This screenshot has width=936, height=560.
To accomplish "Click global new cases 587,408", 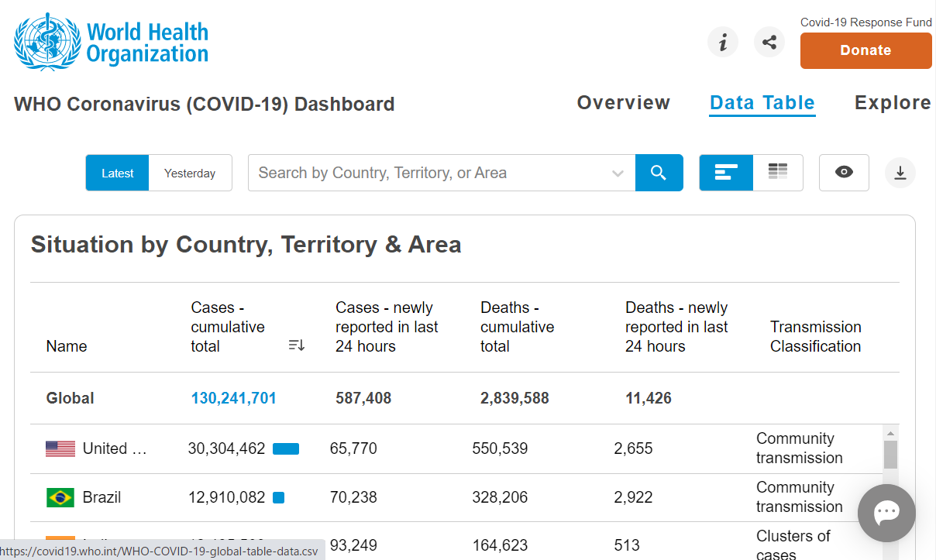I will 363,398.
